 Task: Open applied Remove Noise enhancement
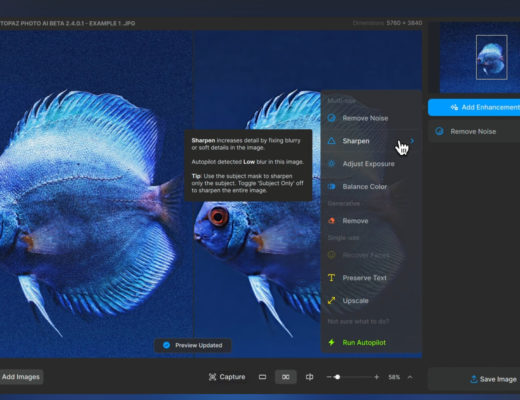click(x=474, y=131)
